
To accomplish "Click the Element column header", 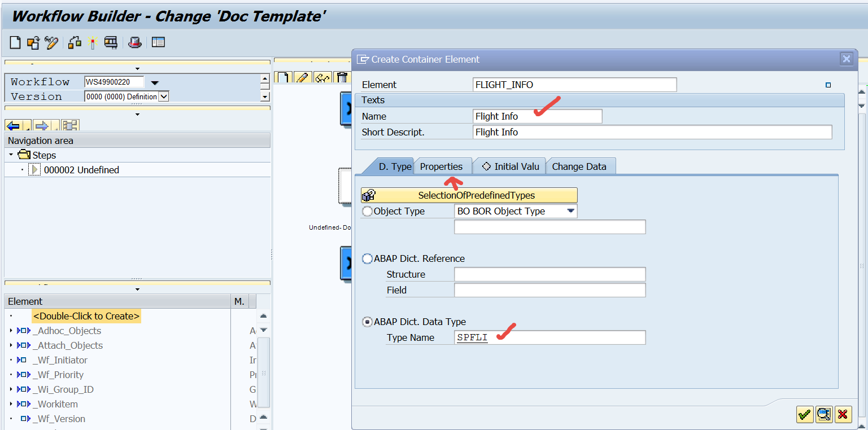I will click(x=118, y=301).
